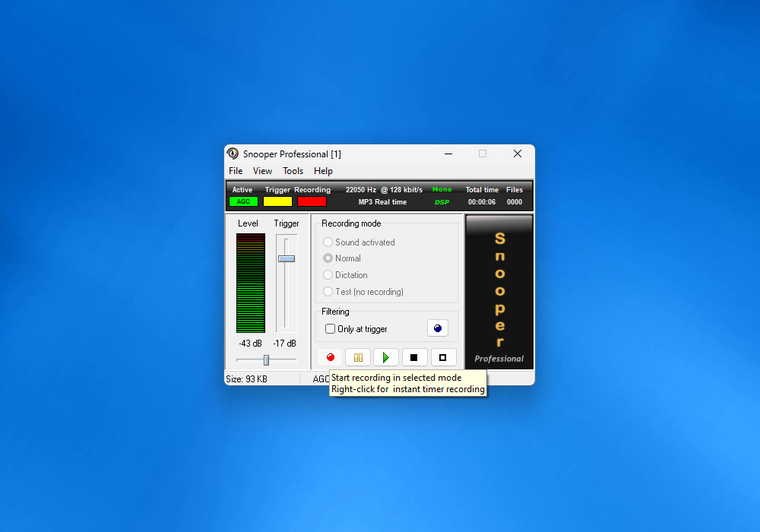Click the total time value 00:00:06

[x=482, y=202]
